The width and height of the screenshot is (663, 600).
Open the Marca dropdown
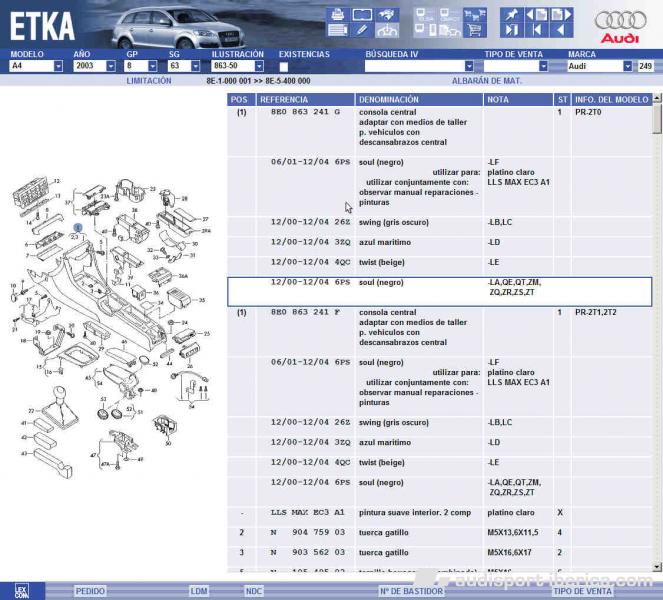coord(627,66)
